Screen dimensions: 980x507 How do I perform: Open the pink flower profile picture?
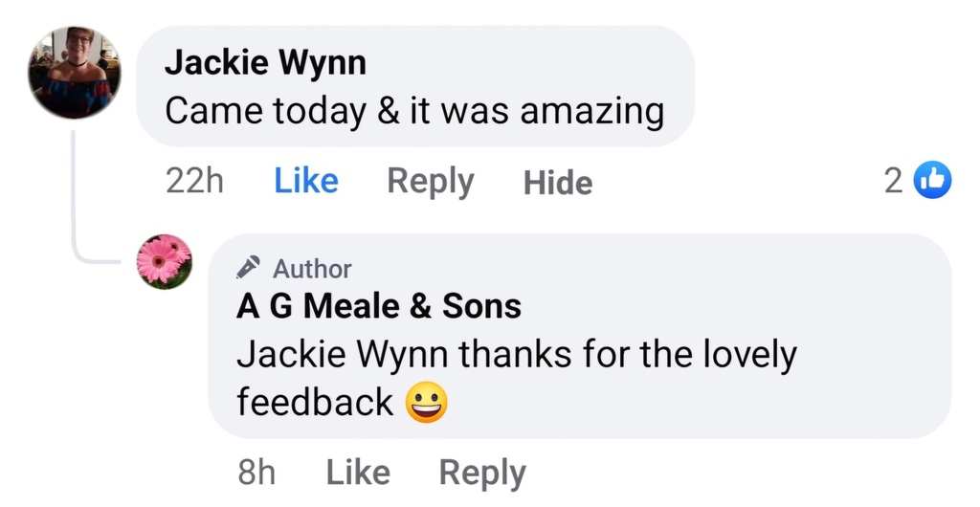coord(165,260)
